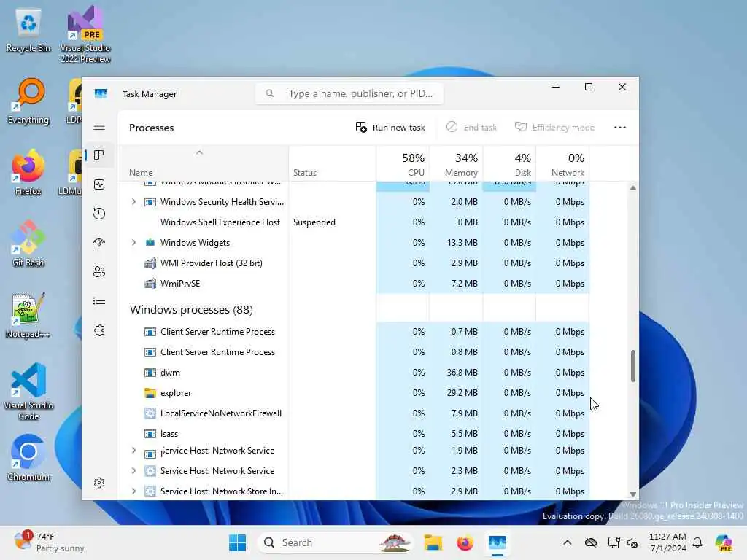Image resolution: width=747 pixels, height=560 pixels.
Task: Open the three-dot more options menu
Action: pos(620,127)
